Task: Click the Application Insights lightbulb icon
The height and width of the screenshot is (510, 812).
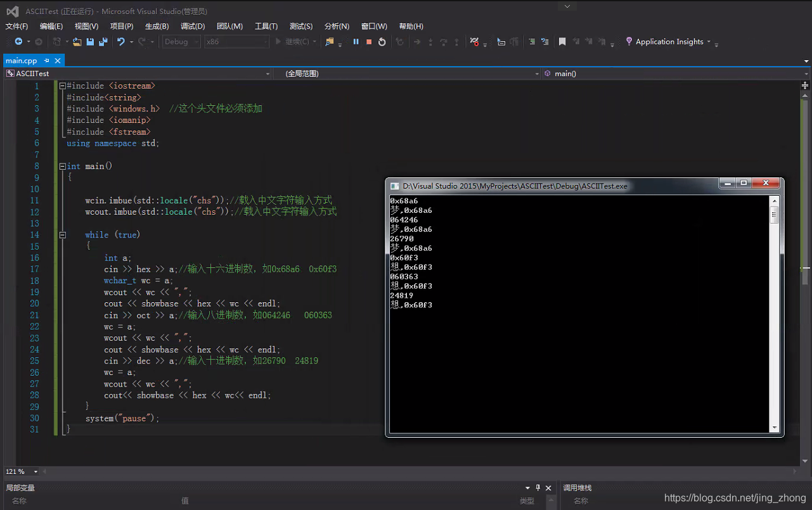Action: coord(629,41)
